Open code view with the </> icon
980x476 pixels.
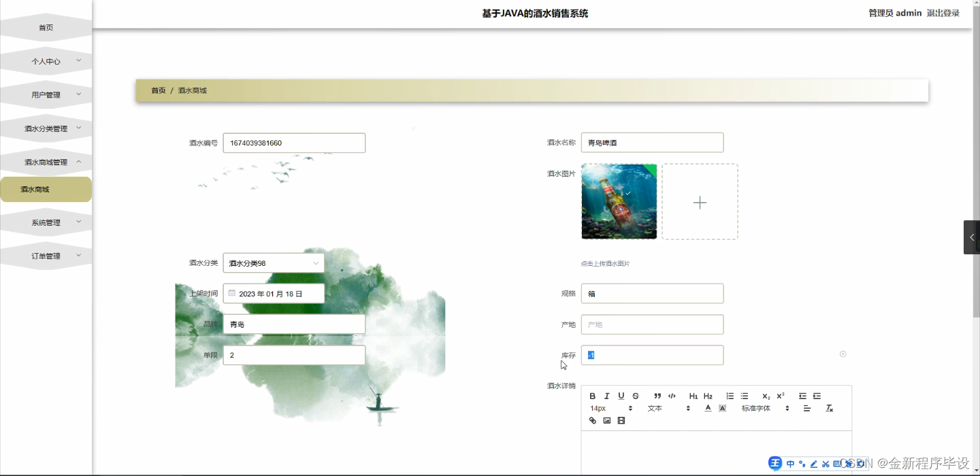[672, 396]
